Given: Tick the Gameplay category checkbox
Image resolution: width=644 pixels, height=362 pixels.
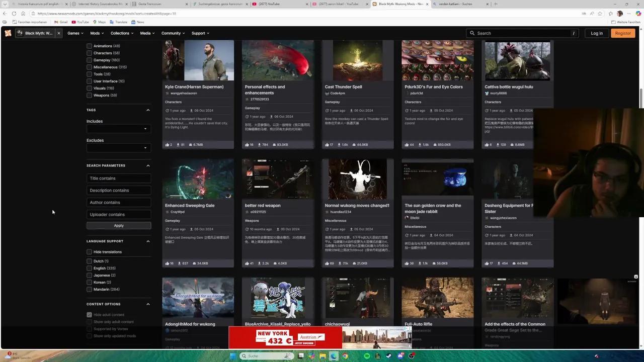Looking at the screenshot, I should coord(89,60).
